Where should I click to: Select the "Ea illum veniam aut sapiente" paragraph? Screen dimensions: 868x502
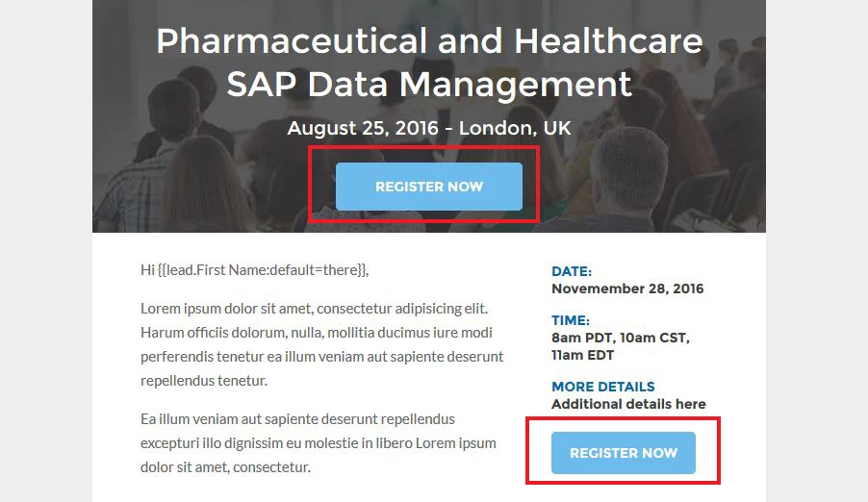(319, 442)
